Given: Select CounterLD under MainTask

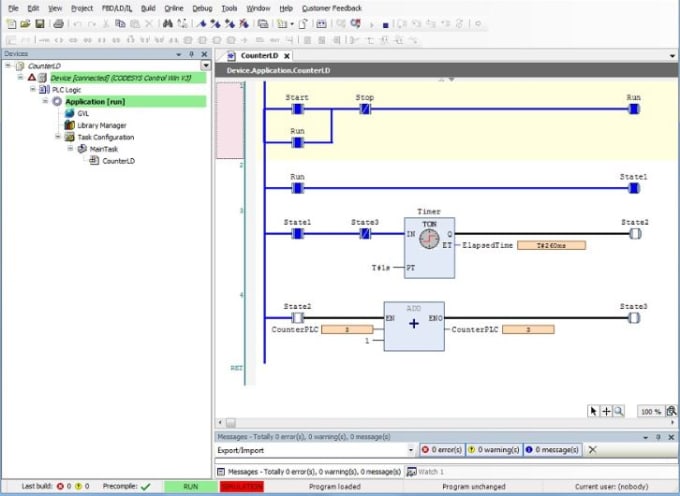Looking at the screenshot, I should (x=112, y=160).
